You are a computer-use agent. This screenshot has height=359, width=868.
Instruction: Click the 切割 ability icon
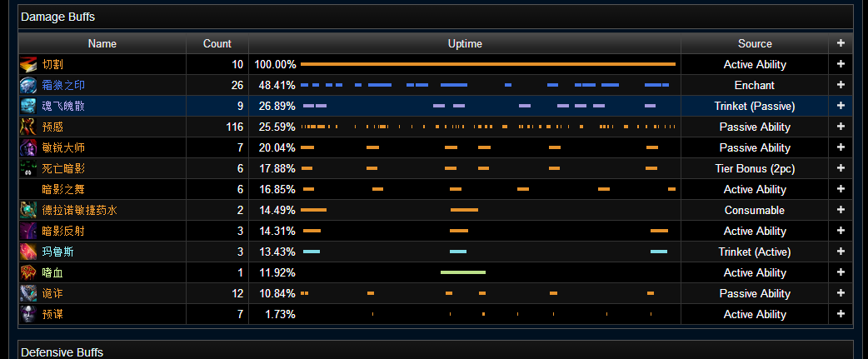[x=28, y=64]
